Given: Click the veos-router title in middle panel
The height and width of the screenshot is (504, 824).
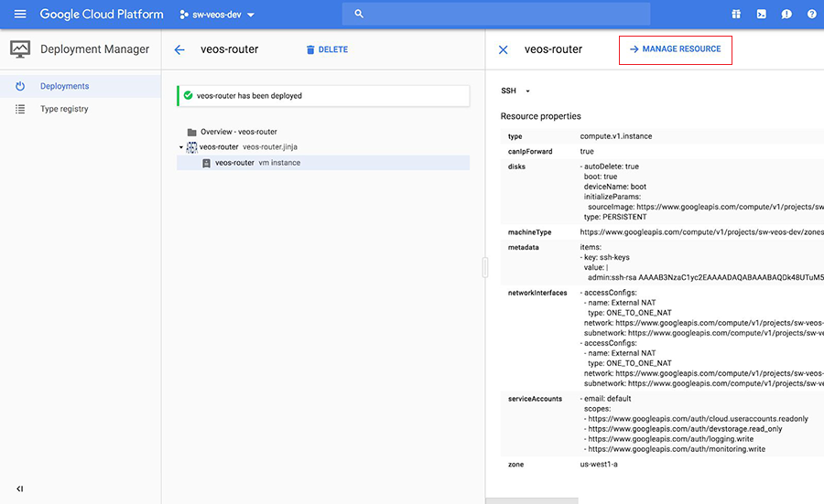Looking at the screenshot, I should [x=230, y=49].
